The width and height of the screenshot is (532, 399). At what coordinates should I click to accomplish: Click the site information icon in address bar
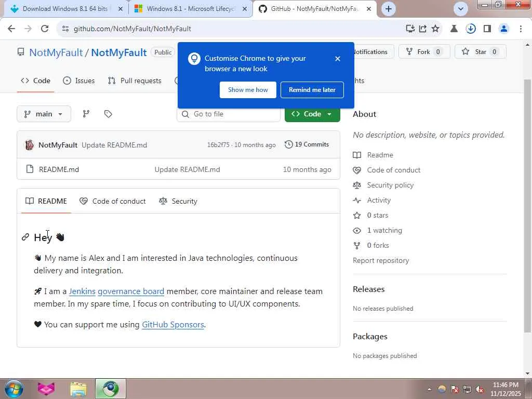[x=65, y=29]
